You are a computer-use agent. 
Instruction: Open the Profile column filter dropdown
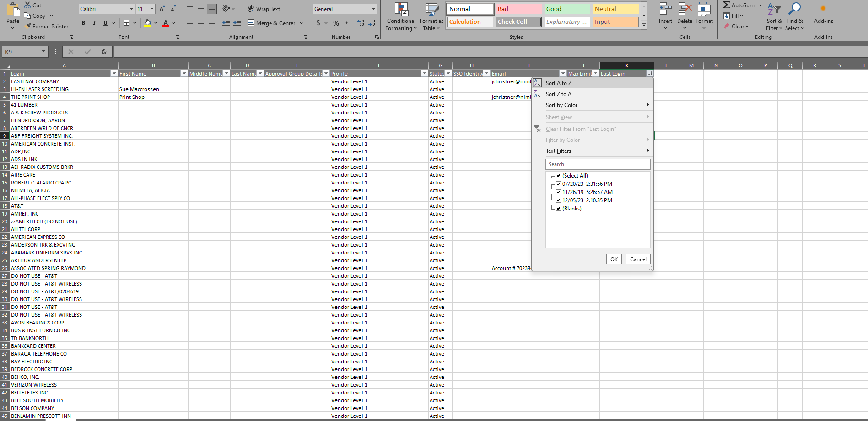pos(424,74)
